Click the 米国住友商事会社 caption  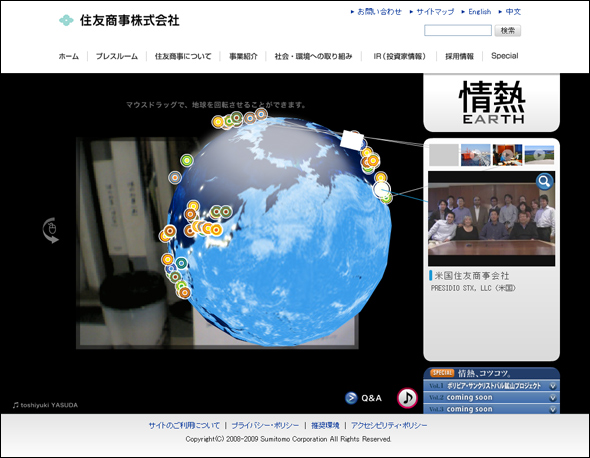click(x=472, y=275)
